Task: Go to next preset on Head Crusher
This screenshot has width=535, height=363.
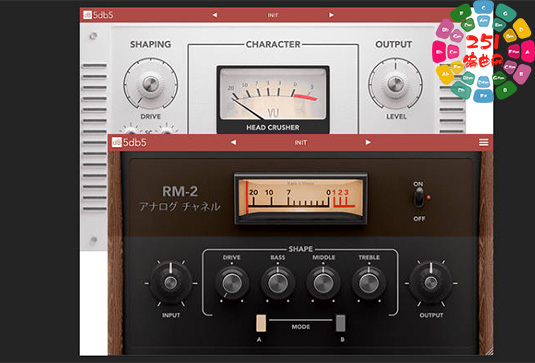Action: [331, 15]
